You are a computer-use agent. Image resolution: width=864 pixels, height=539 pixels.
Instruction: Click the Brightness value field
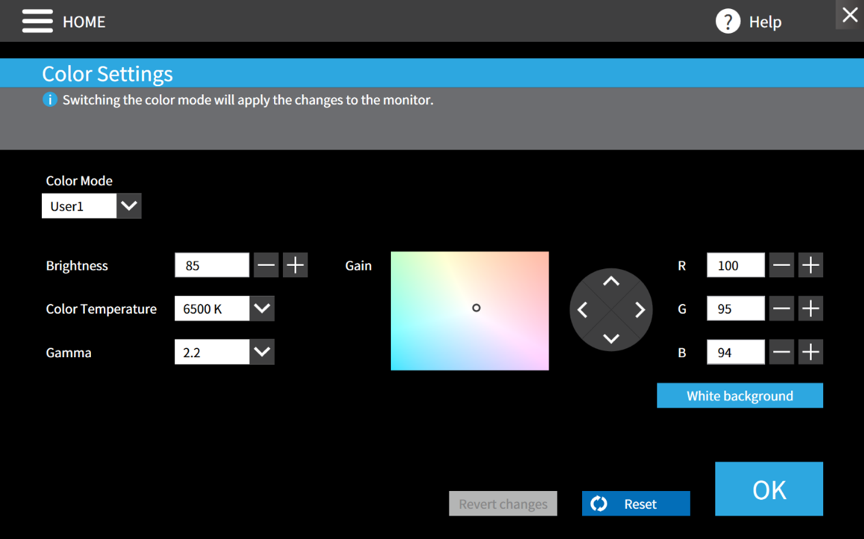tap(212, 265)
